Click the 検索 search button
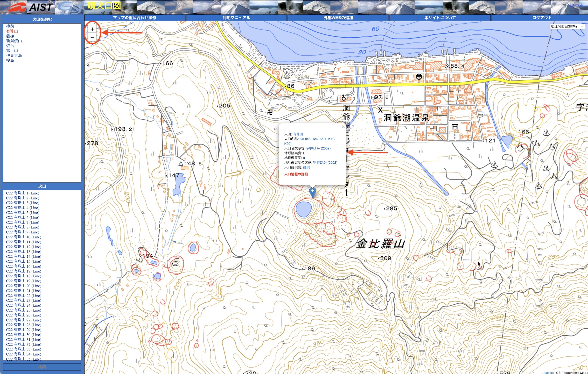Image resolution: width=588 pixels, height=374 pixels. tap(42, 367)
